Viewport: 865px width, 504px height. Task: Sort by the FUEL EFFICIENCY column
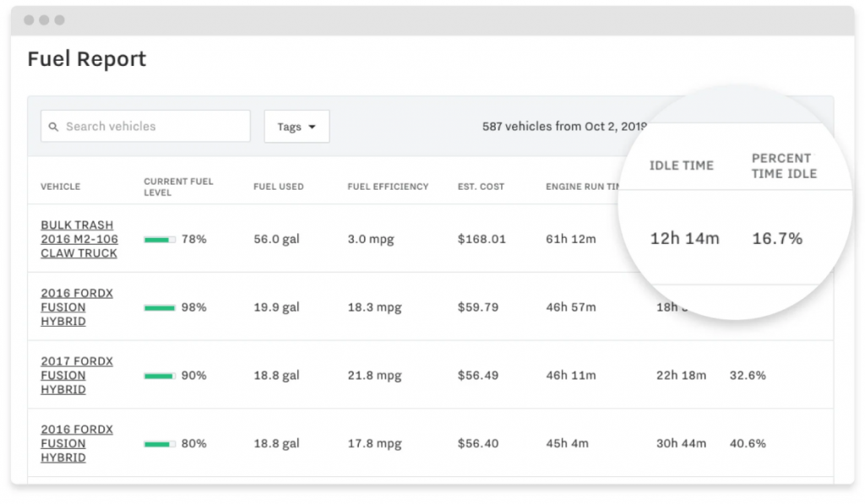[388, 187]
